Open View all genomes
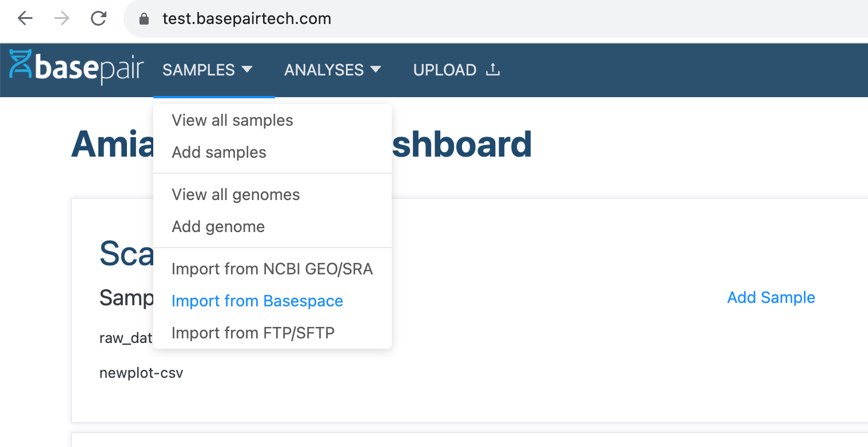Image resolution: width=868 pixels, height=447 pixels. [x=236, y=195]
